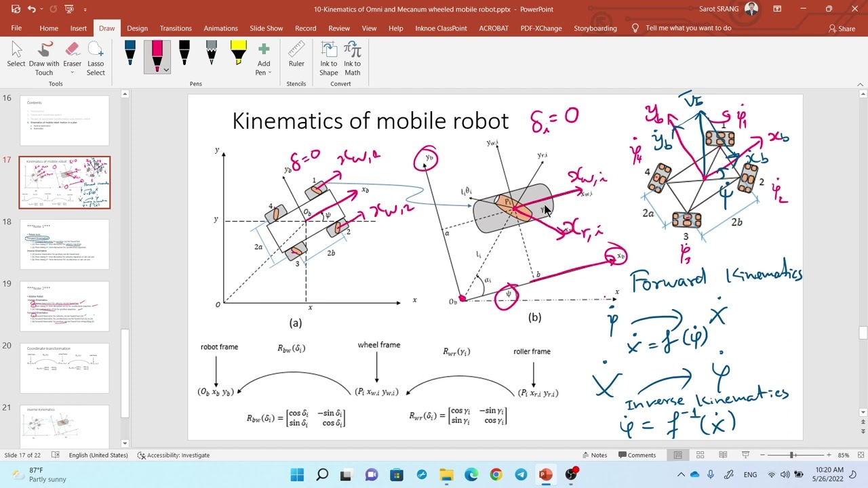This screenshot has height=488, width=868.
Task: Switch to Normal view
Action: (x=677, y=455)
